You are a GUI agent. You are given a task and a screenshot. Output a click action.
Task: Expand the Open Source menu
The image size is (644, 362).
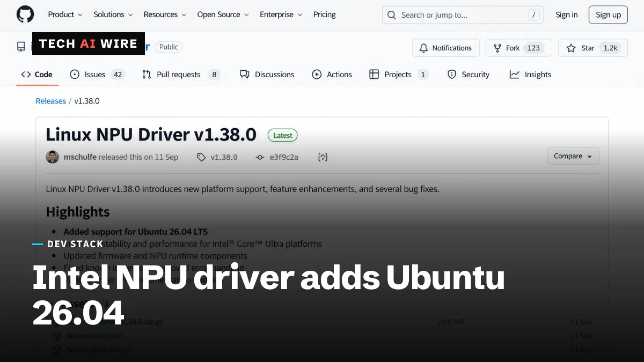pyautogui.click(x=223, y=14)
